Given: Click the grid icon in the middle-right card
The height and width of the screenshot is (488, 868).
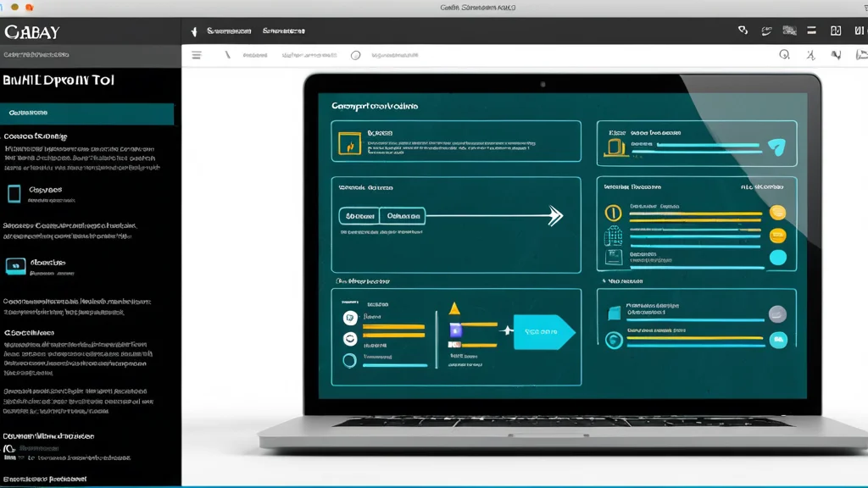Looking at the screenshot, I should click(614, 236).
